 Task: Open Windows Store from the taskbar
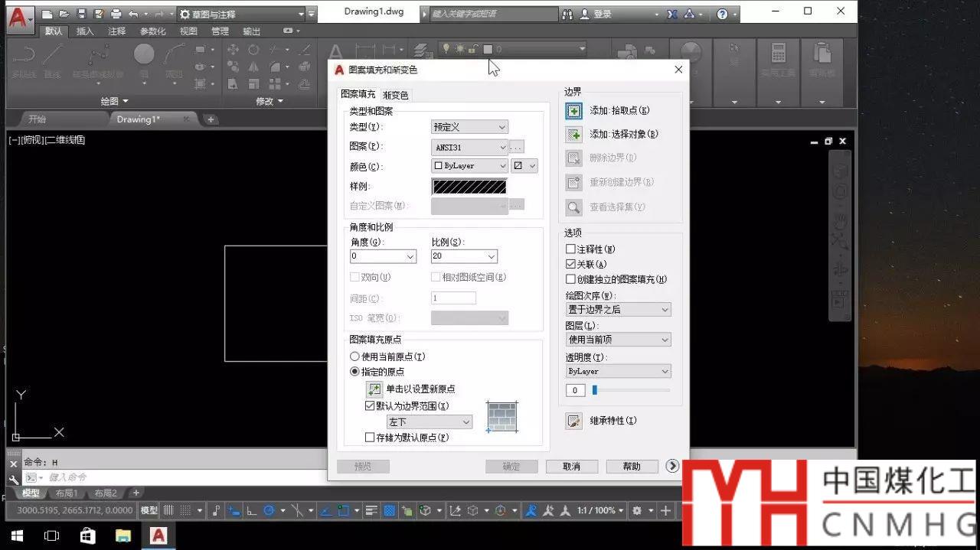[87, 535]
